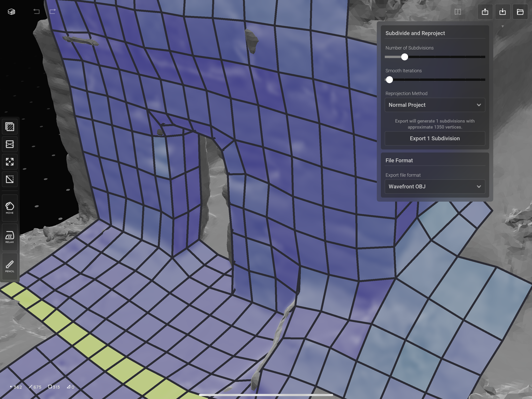Click the Subdivide and Reproject heading
Screen dimensions: 532x399
[x=415, y=33]
